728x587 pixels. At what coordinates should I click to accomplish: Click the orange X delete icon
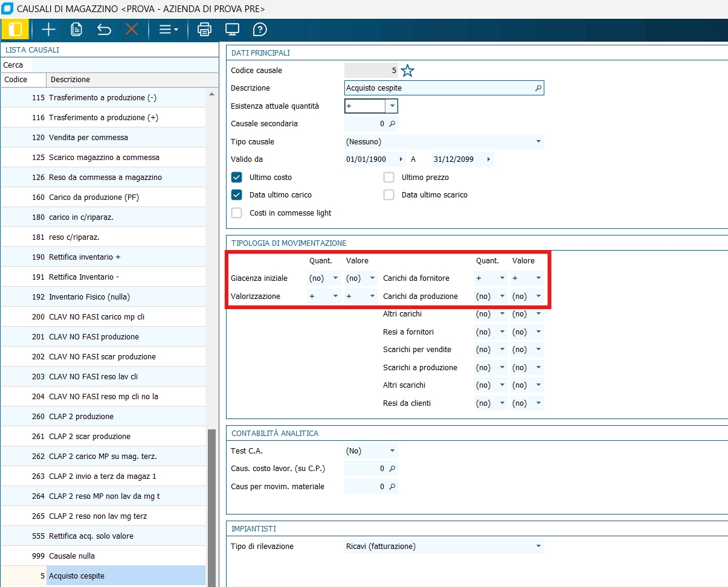tap(132, 30)
